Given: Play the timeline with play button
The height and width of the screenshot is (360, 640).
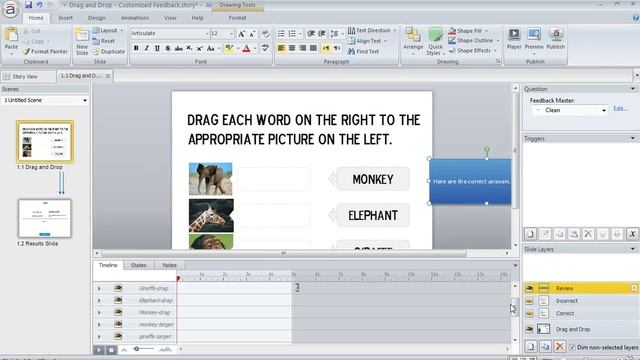Looking at the screenshot, I should pyautogui.click(x=99, y=350).
